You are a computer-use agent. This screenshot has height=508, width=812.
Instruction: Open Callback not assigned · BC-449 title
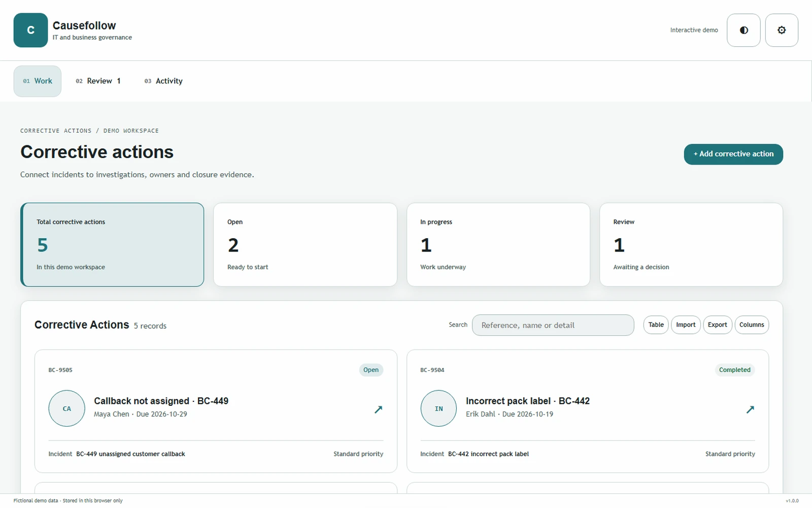pos(161,401)
